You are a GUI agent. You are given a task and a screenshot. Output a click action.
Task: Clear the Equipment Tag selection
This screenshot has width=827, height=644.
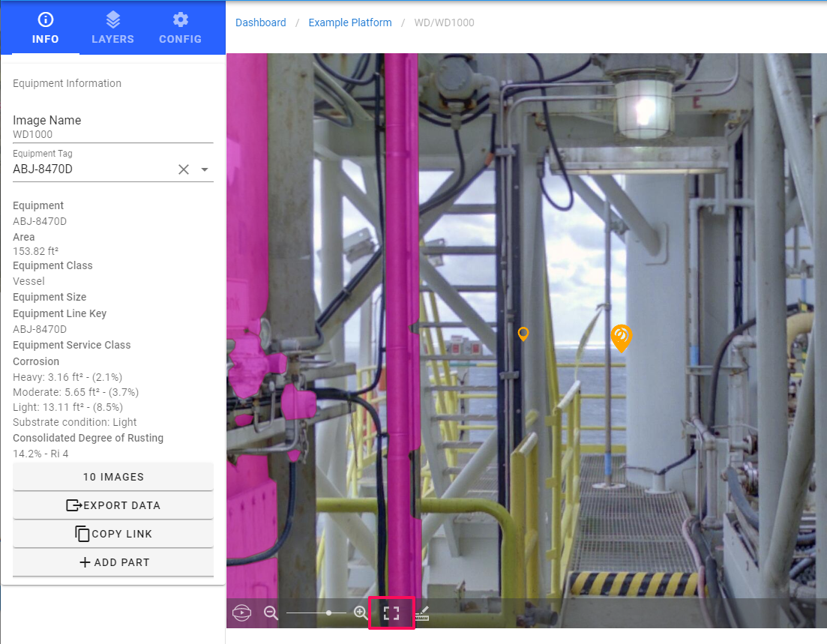(x=184, y=169)
